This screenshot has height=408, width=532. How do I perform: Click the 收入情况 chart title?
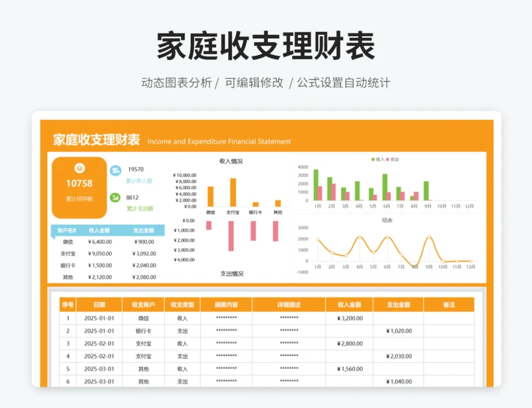point(231,161)
